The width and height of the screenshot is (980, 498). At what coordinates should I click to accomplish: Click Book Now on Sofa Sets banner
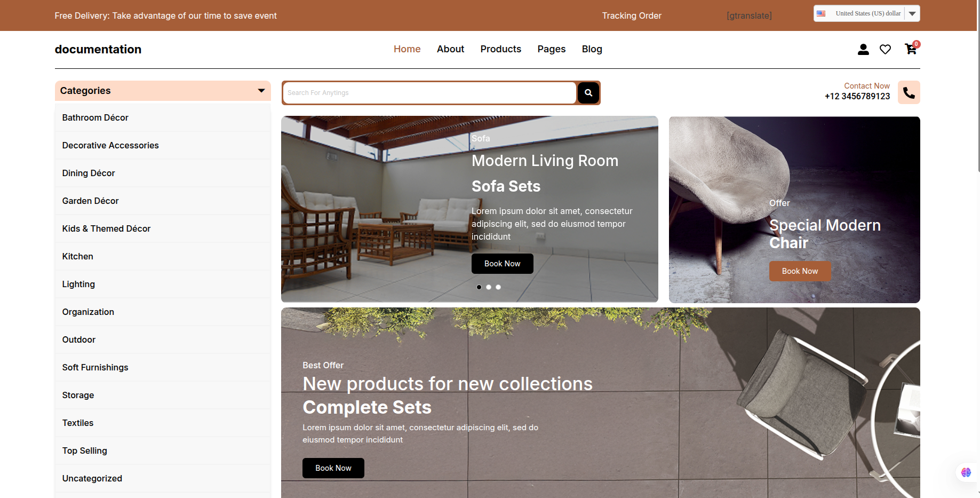(502, 264)
